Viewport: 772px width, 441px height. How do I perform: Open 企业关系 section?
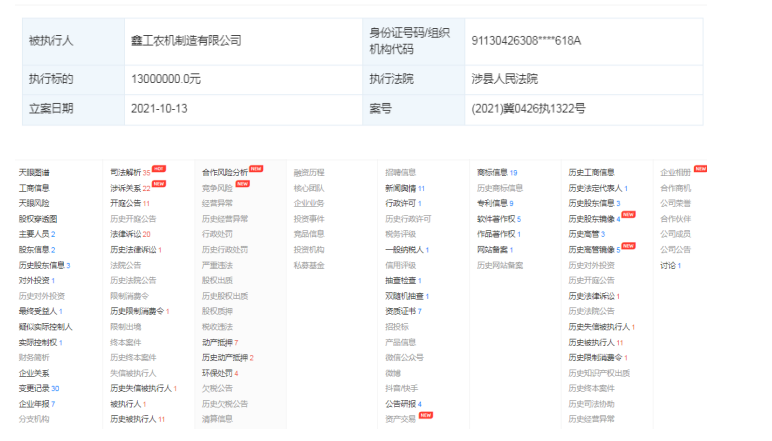[34, 374]
